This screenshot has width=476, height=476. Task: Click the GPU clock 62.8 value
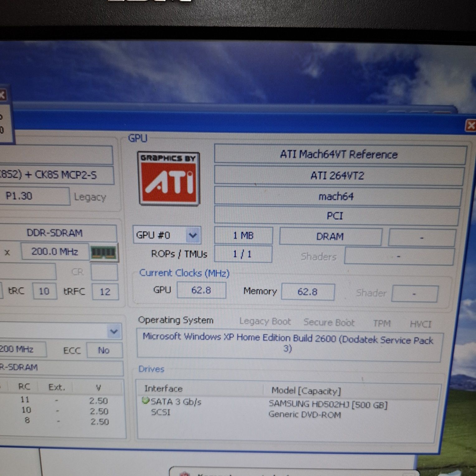tap(201, 290)
